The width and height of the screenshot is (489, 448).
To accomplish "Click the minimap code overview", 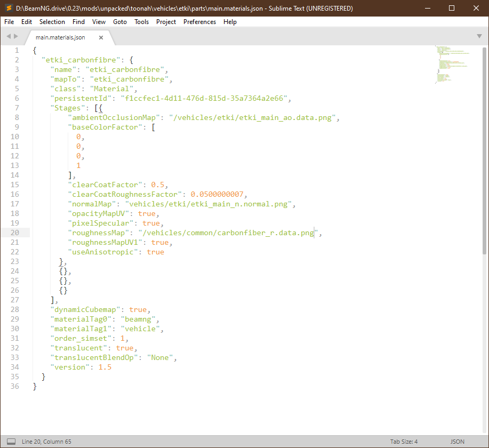I will point(452,65).
